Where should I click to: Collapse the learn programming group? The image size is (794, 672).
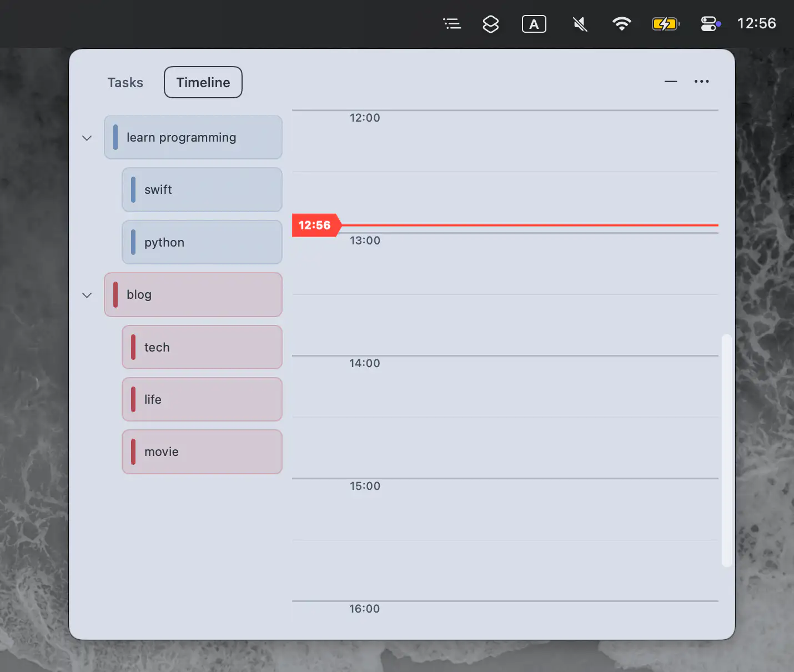87,138
